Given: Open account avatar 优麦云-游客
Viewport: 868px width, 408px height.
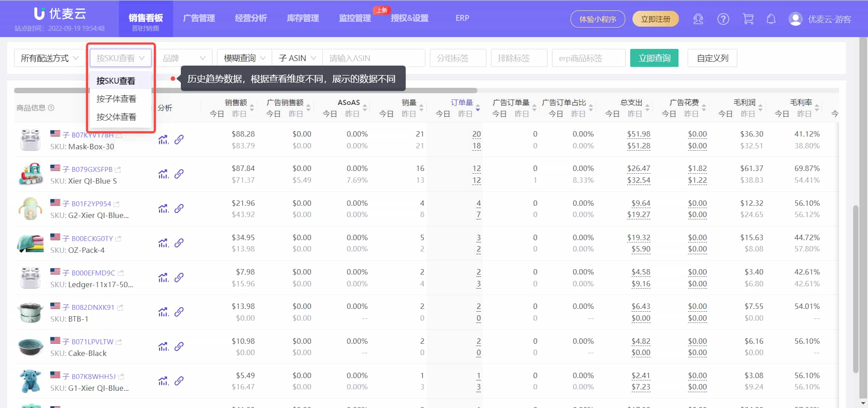Looking at the screenshot, I should coord(795,19).
